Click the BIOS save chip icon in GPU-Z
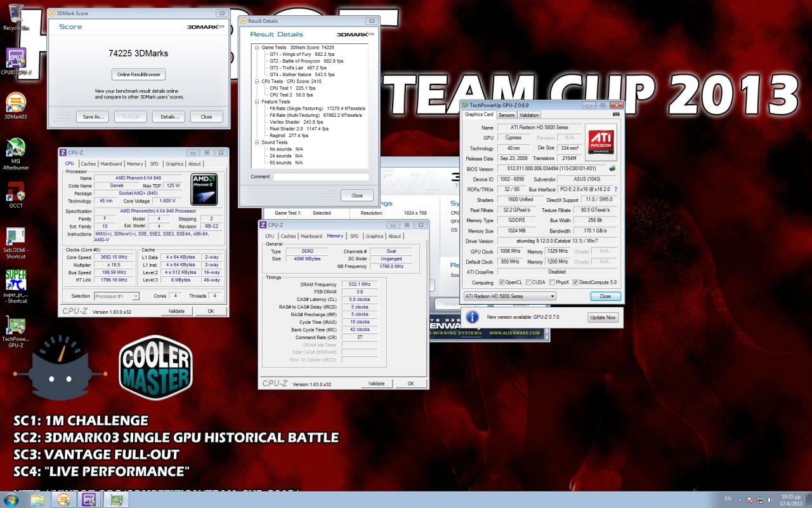This screenshot has height=508, width=812. (612, 169)
